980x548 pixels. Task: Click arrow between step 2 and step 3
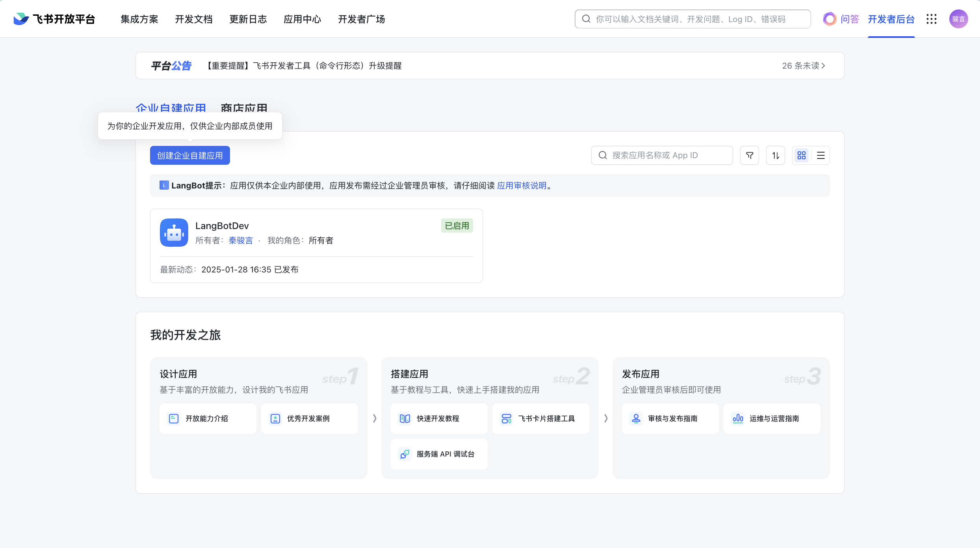pyautogui.click(x=606, y=418)
